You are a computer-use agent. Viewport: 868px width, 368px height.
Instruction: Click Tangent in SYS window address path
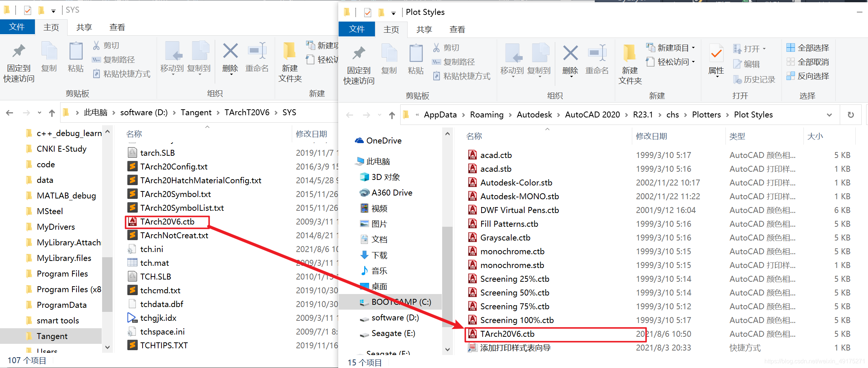196,112
